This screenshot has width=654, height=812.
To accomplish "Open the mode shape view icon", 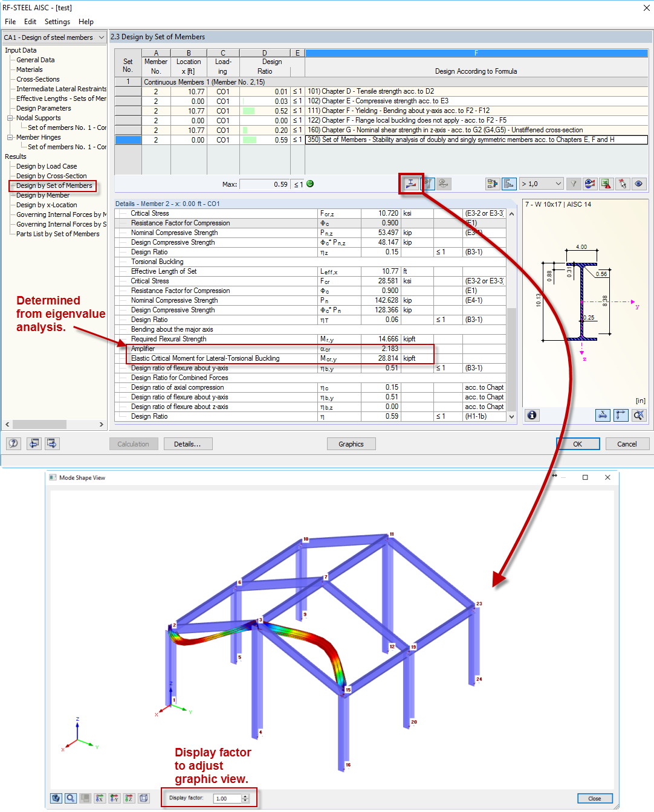I will coord(412,184).
